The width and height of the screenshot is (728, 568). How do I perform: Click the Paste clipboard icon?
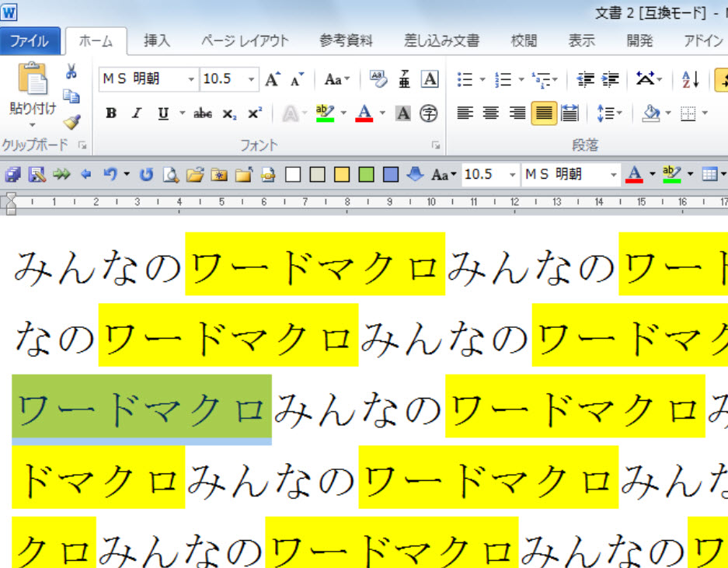33,79
